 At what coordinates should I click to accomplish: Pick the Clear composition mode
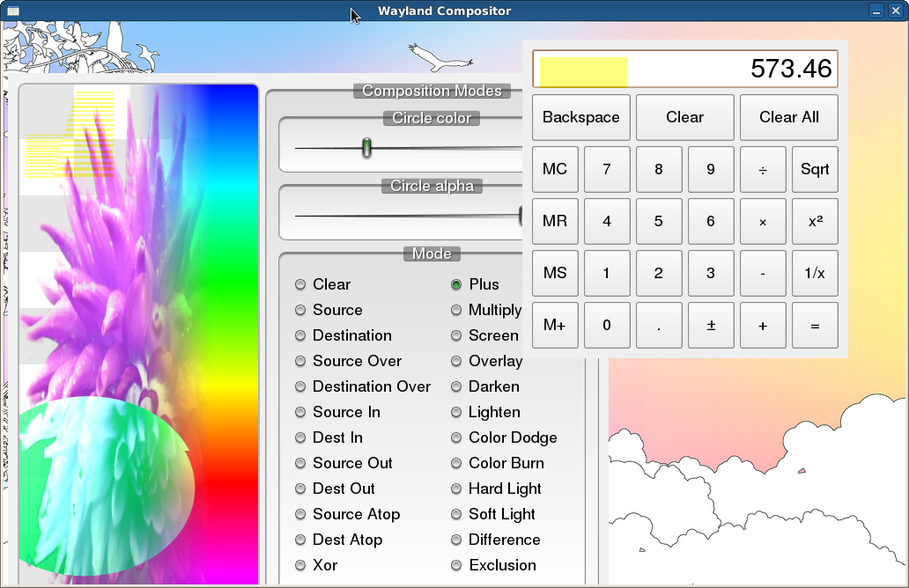click(x=301, y=284)
